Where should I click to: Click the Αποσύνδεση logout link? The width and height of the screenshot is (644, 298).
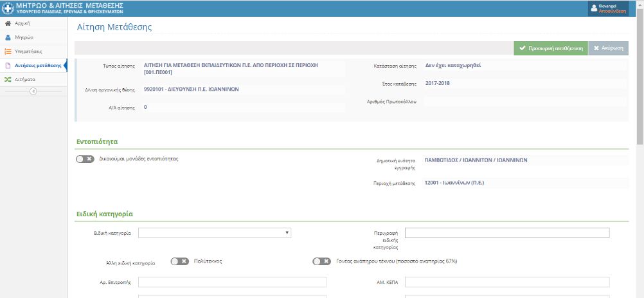pyautogui.click(x=612, y=11)
